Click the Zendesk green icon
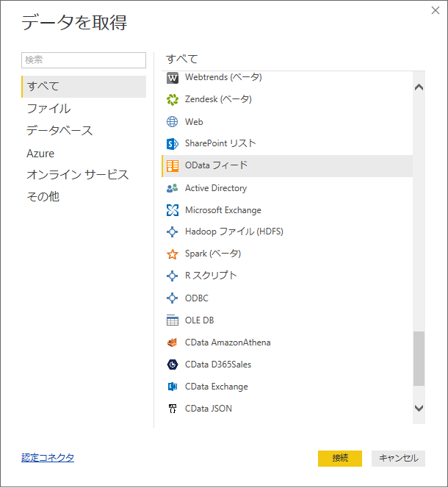 point(173,100)
